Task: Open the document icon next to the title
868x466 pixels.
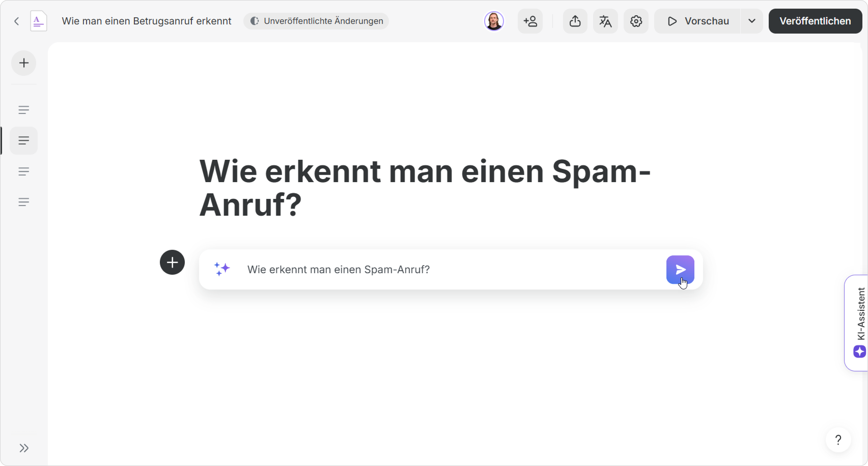Action: pos(38,21)
